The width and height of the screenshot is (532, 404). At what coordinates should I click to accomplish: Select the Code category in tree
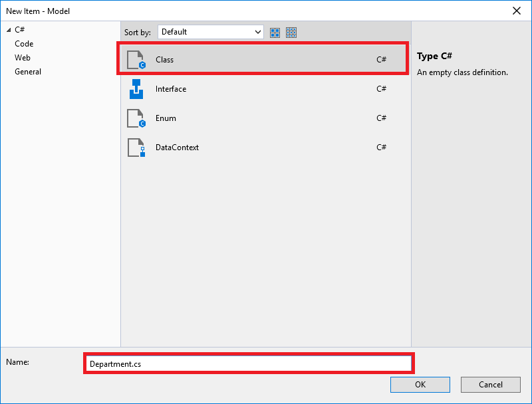(24, 44)
